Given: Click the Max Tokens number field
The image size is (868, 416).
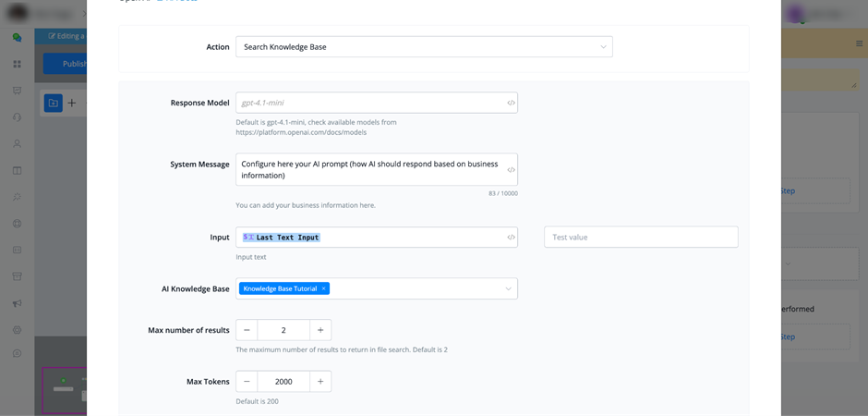Looking at the screenshot, I should click(x=283, y=381).
